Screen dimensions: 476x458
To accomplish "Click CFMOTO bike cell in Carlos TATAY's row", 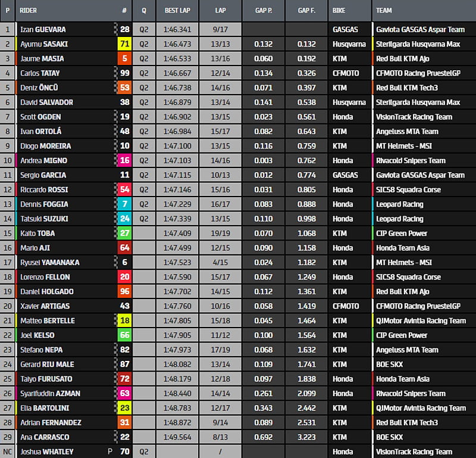I will click(x=346, y=73).
